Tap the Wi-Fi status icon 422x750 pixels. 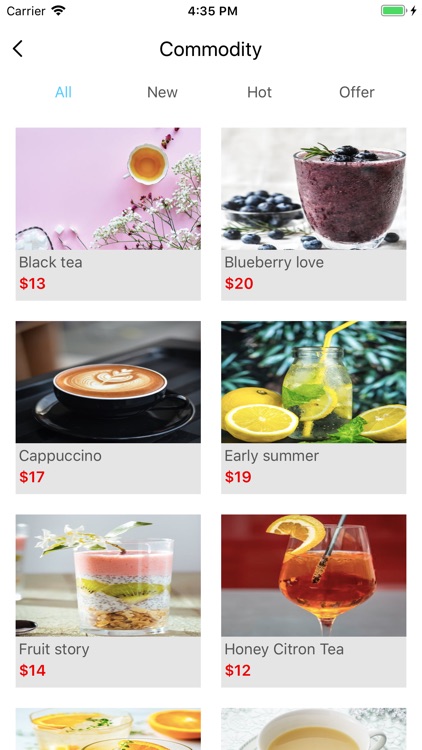[58, 11]
